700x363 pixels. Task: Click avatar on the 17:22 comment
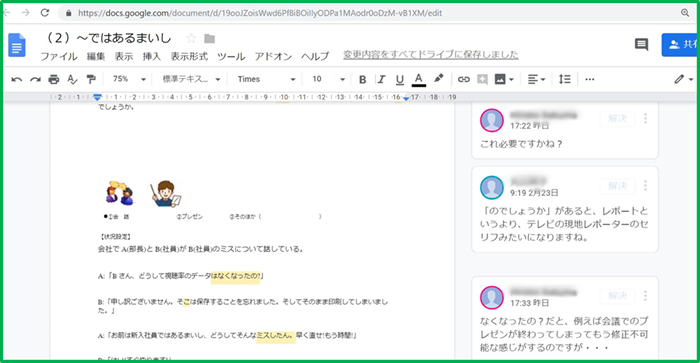click(x=492, y=120)
